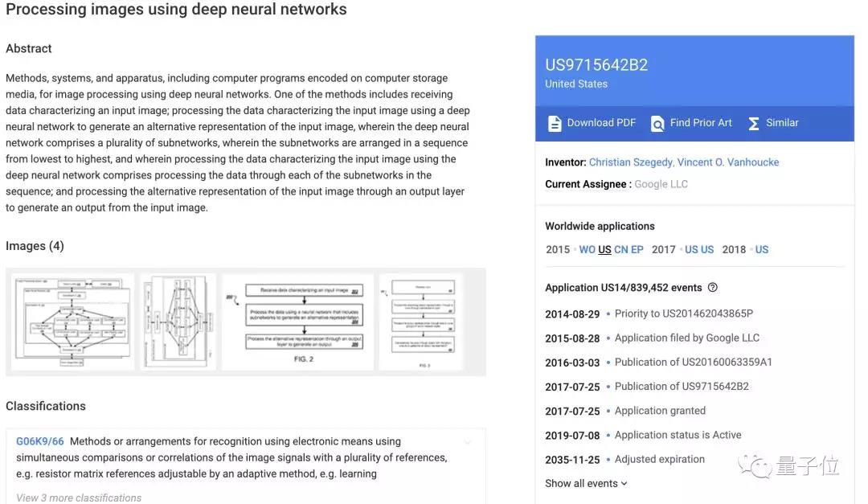Open inventor Christian Szegedy's link
Viewport: 868px width, 504px height.
(x=632, y=162)
